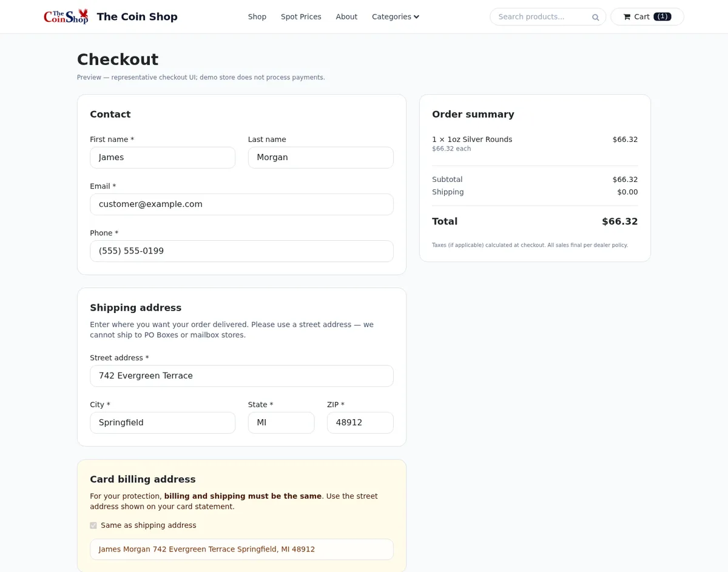Open the About page
Viewport: 728px width, 572px height.
click(346, 17)
